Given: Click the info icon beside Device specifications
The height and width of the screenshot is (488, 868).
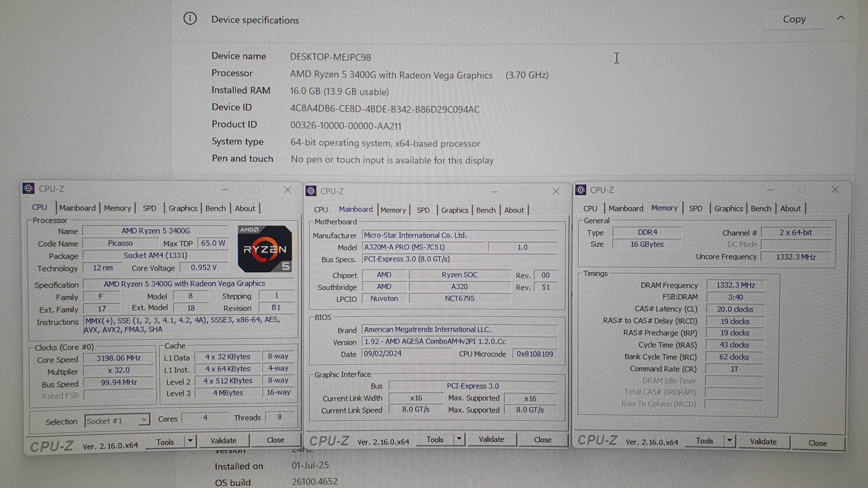Looking at the screenshot, I should pos(190,19).
